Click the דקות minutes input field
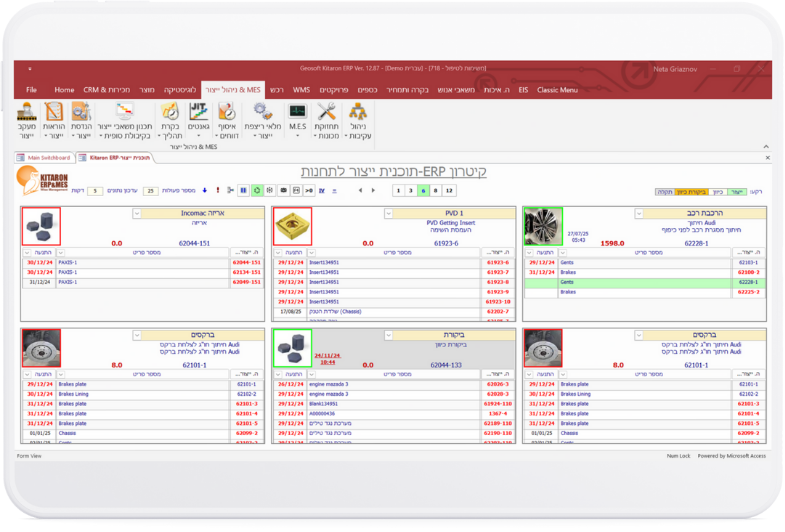The image size is (785, 532). pos(95,191)
